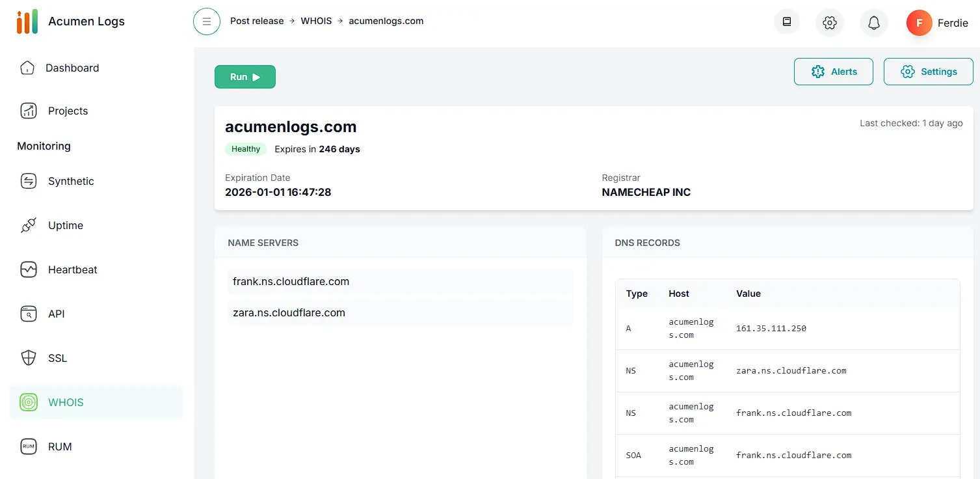Viewport: 980px width, 479px height.
Task: Click DNS RECORDS panel header
Action: click(648, 243)
